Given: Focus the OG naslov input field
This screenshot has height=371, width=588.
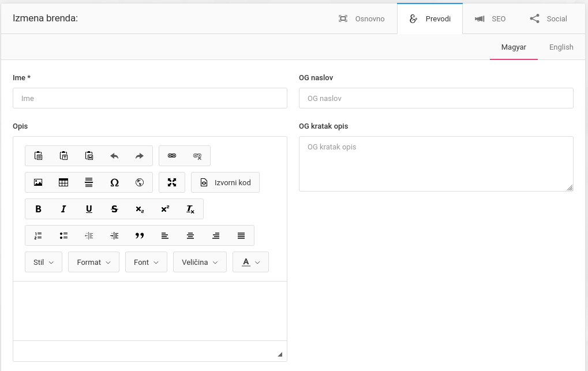Looking at the screenshot, I should (436, 98).
